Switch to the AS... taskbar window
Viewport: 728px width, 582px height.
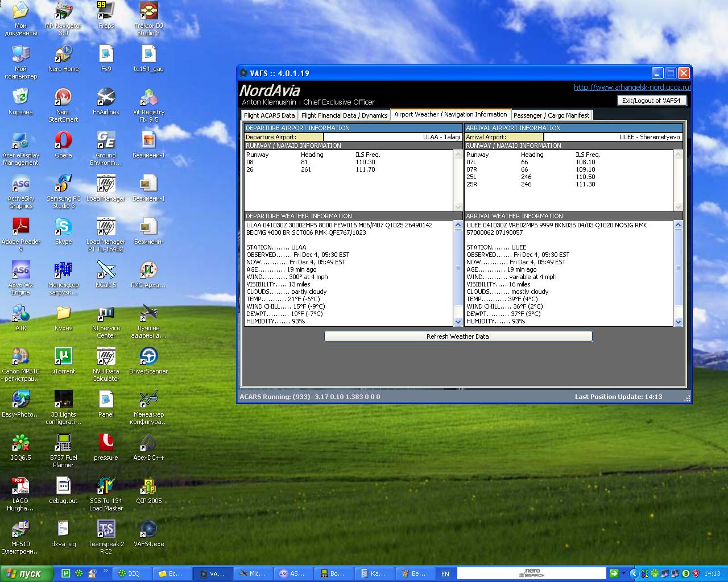[x=293, y=574]
